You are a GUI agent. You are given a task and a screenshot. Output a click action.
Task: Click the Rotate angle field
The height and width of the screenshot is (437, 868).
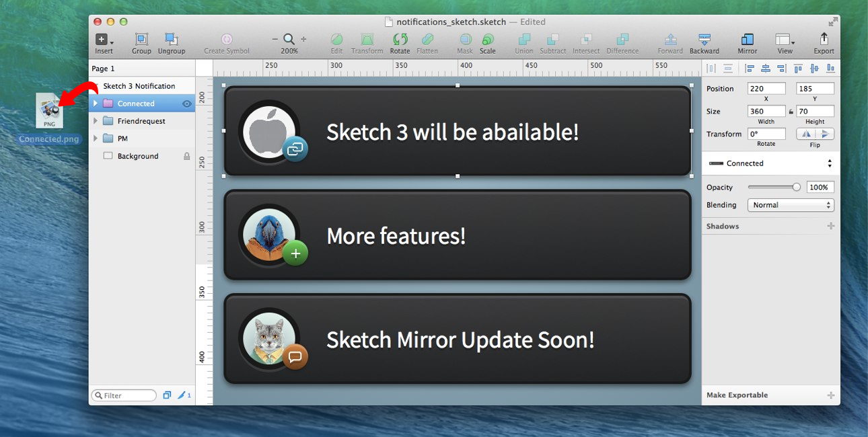766,134
